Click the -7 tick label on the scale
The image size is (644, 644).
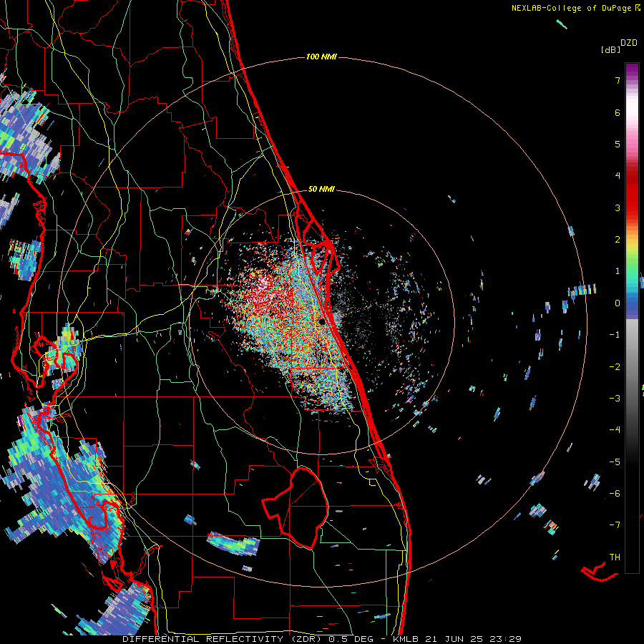(x=615, y=525)
